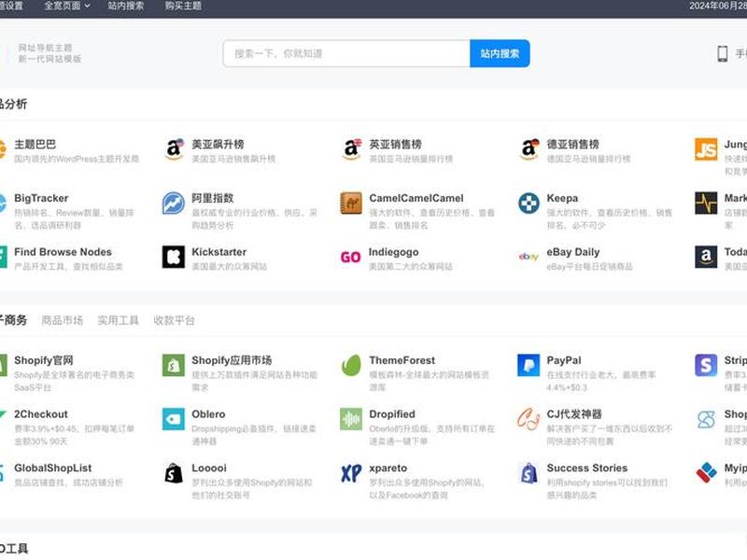The image size is (747, 560).
Task: Open the 购买主题 top menu item
Action: [183, 6]
